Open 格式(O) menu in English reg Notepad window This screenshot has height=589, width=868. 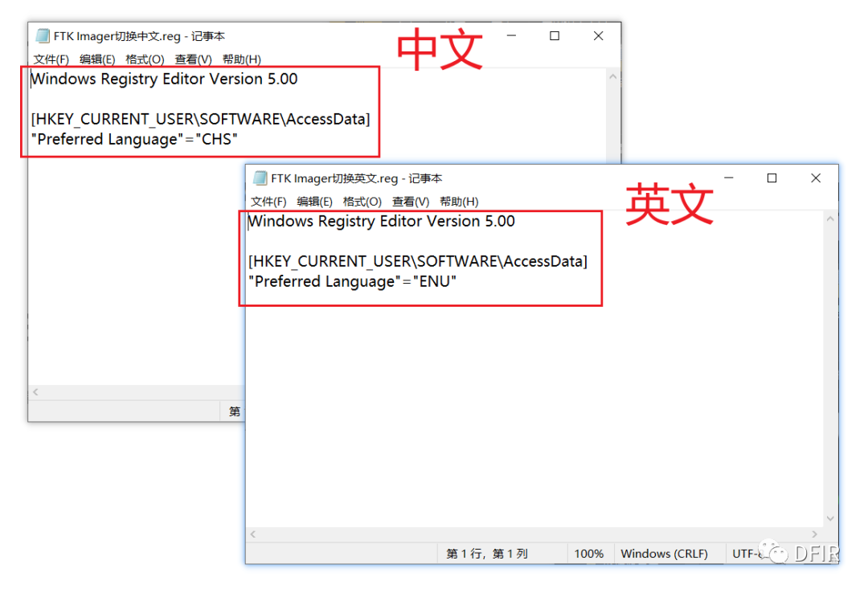point(362,202)
